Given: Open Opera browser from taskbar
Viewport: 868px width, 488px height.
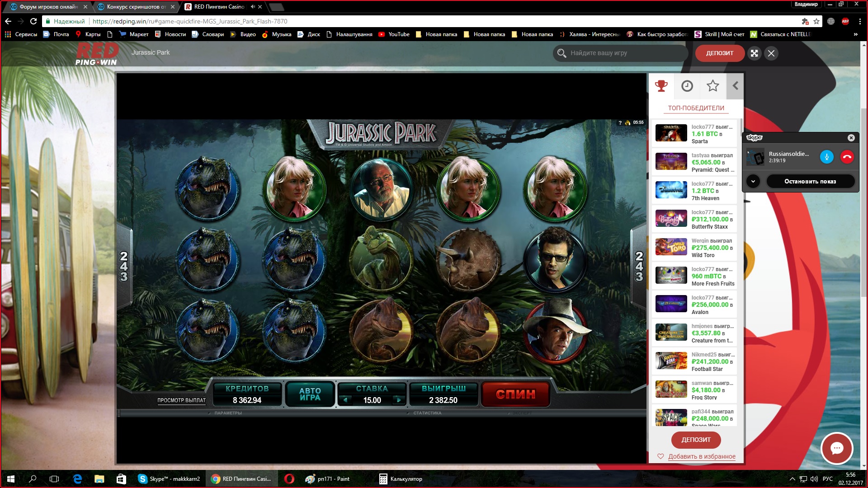Looking at the screenshot, I should [x=289, y=479].
